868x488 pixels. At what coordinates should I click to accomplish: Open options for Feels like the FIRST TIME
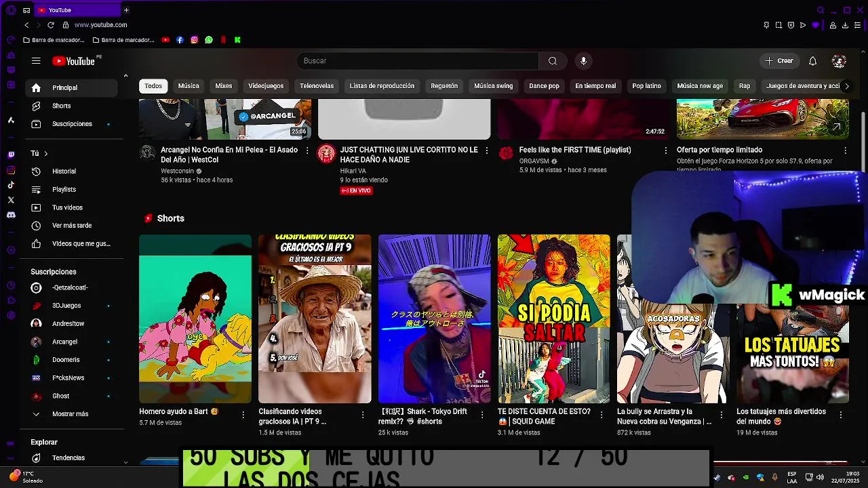point(665,150)
